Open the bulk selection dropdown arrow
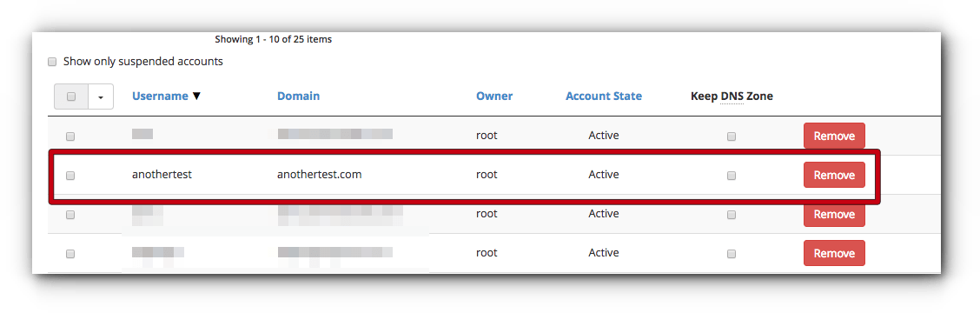The image size is (980, 313). click(x=101, y=97)
